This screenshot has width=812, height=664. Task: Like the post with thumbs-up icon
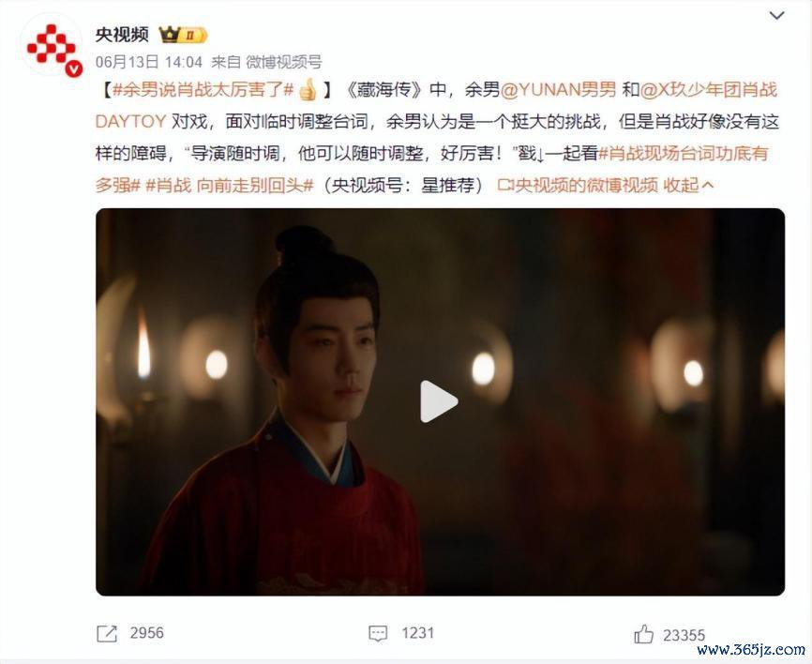coord(644,635)
